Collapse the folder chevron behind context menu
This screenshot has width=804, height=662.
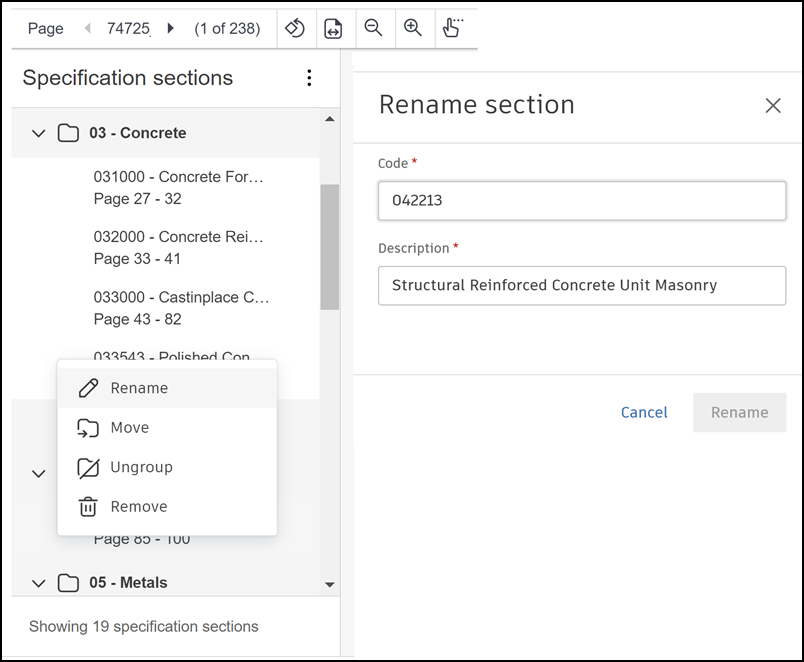(39, 473)
